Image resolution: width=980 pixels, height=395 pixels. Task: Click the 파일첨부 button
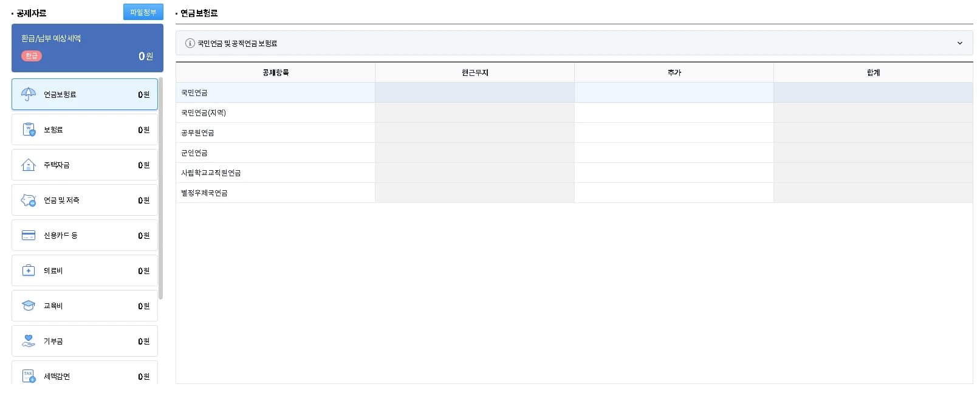(x=143, y=12)
